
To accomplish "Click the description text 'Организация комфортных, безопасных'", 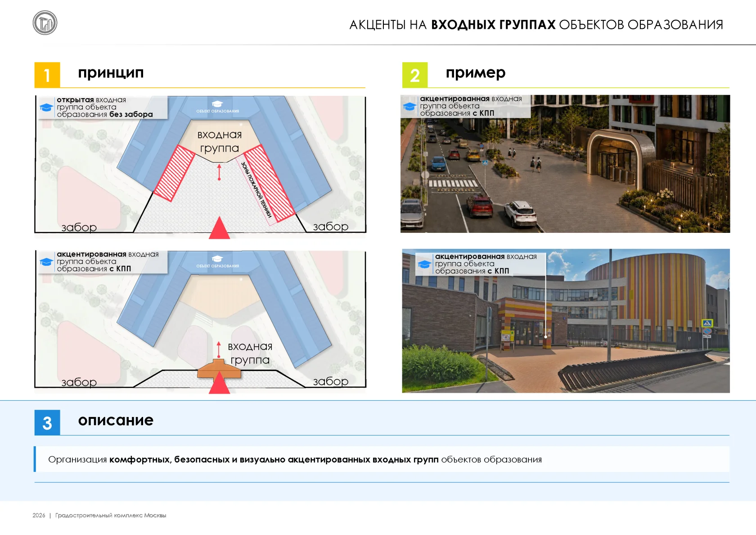I will [x=295, y=459].
